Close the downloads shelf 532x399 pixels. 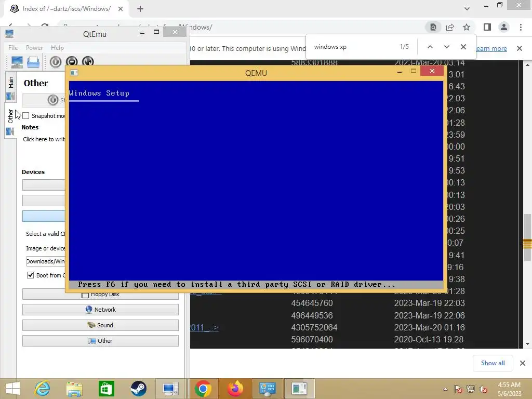(x=523, y=363)
